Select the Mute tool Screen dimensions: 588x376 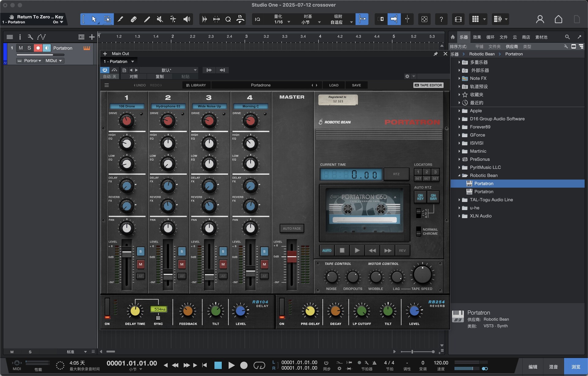pyautogui.click(x=160, y=19)
